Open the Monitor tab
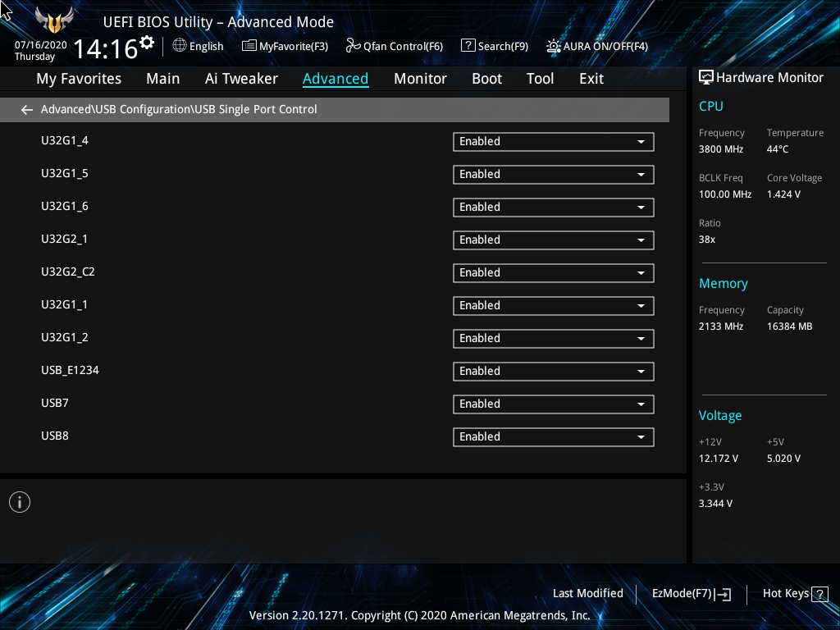Viewport: 840px width, 630px height. tap(420, 79)
